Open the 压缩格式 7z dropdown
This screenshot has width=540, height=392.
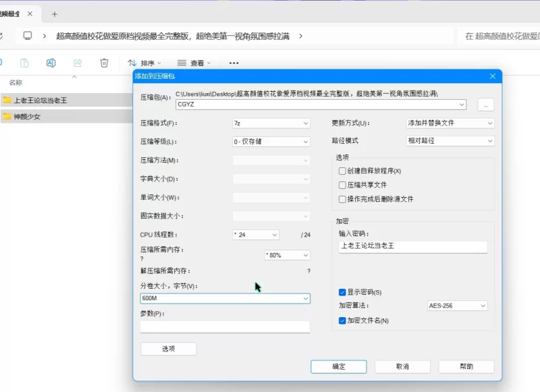(271, 123)
